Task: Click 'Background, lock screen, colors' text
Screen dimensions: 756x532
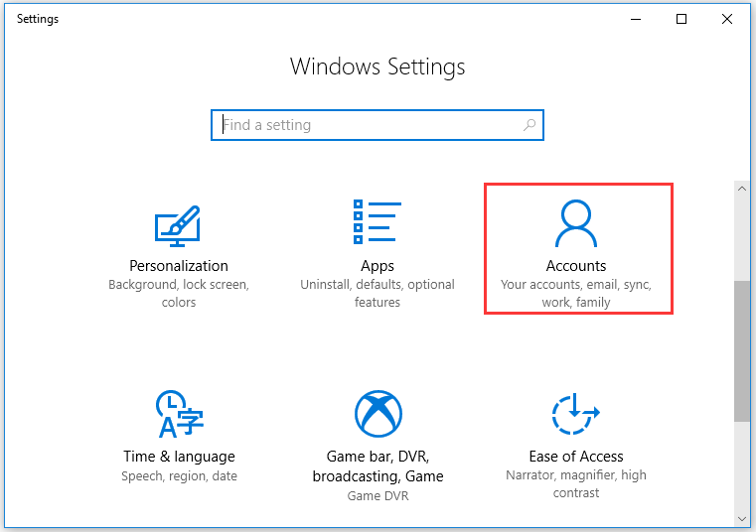Action: (179, 293)
